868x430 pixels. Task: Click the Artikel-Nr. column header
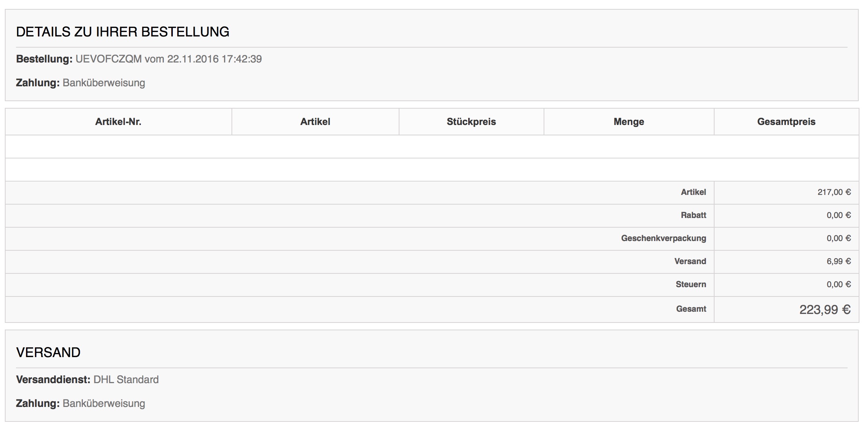(118, 122)
